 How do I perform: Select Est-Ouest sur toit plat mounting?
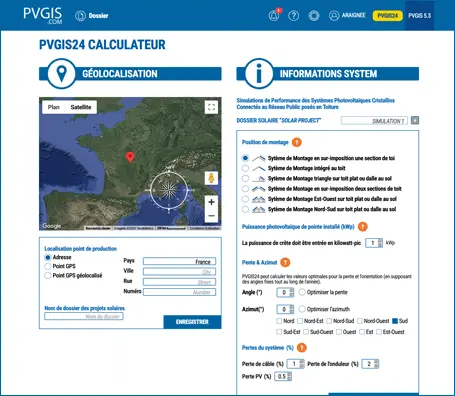coord(245,199)
